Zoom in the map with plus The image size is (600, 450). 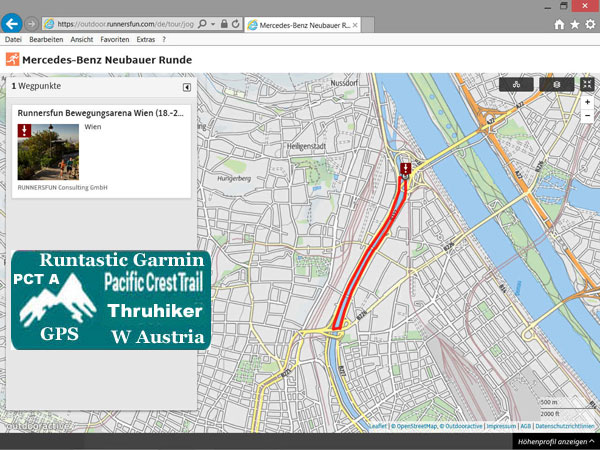point(587,102)
